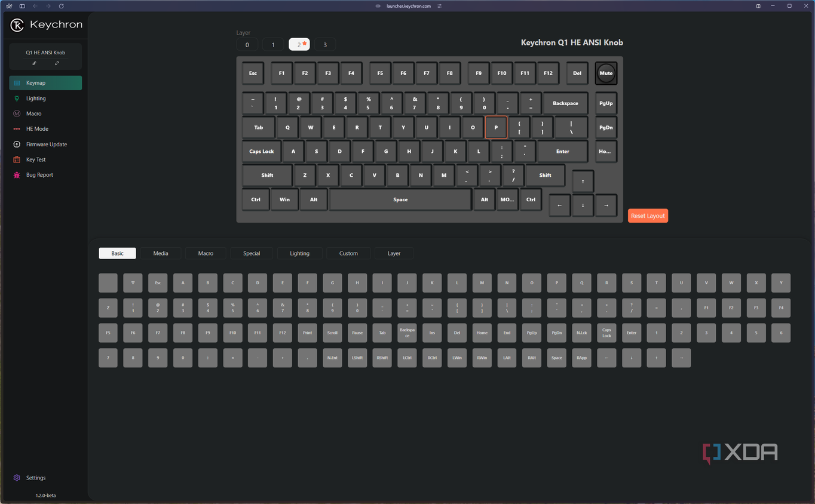
Task: Open Settings with the gear icon
Action: click(x=17, y=478)
